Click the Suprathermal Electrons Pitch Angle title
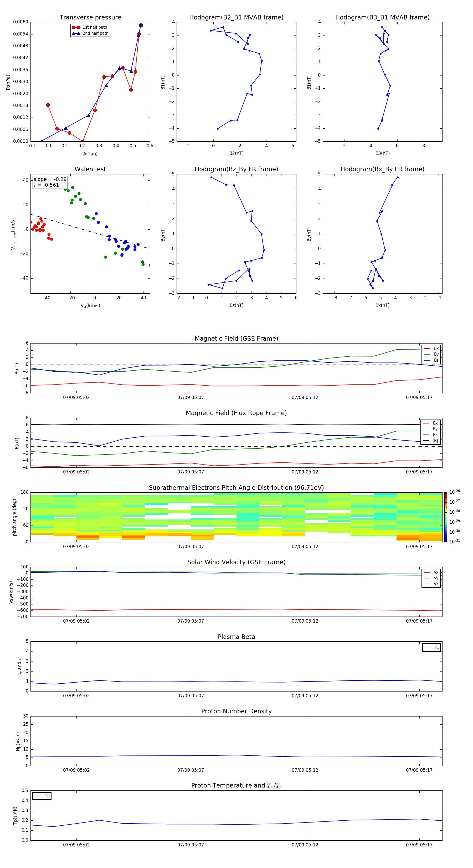 coord(236,488)
